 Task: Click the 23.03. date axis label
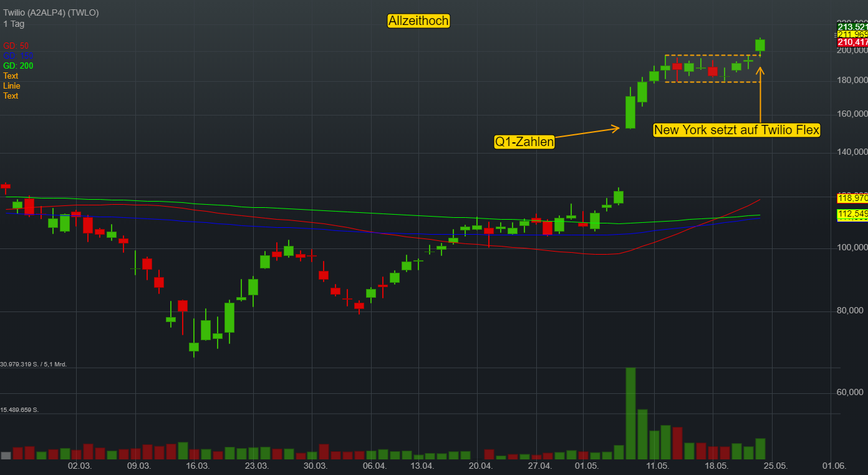[256, 466]
